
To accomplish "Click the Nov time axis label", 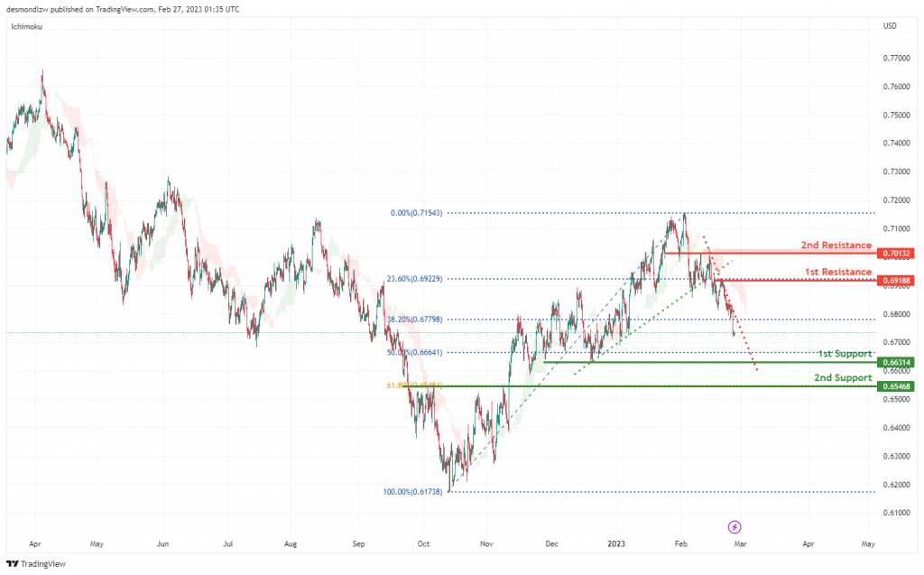I will [x=486, y=543].
